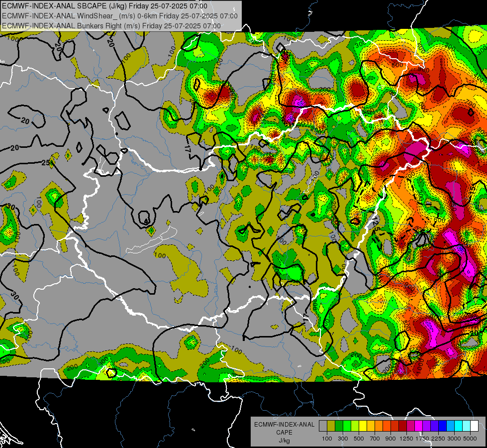The width and height of the screenshot is (487, 448).
Task: Click the ECMWF-INDEX-ANAL legend title
Action: 284,425
